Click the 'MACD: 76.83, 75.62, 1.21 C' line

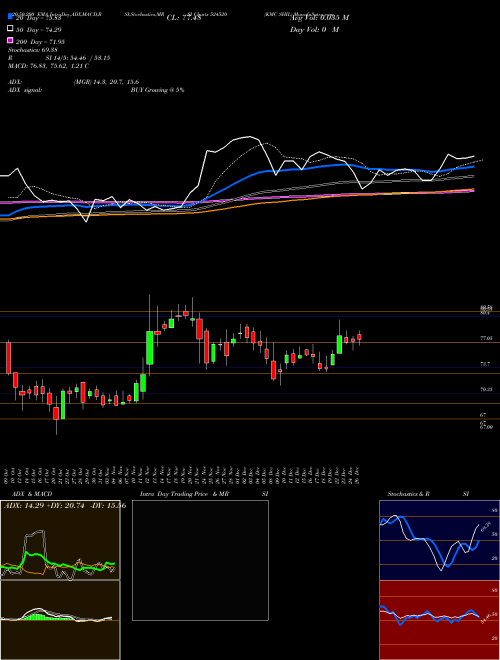48,66
